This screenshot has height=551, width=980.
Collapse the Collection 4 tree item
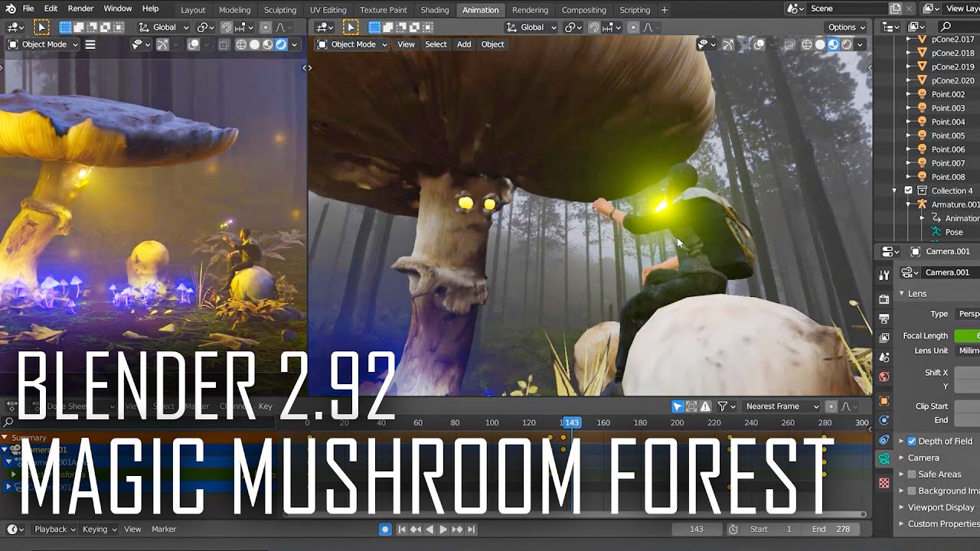pos(894,191)
